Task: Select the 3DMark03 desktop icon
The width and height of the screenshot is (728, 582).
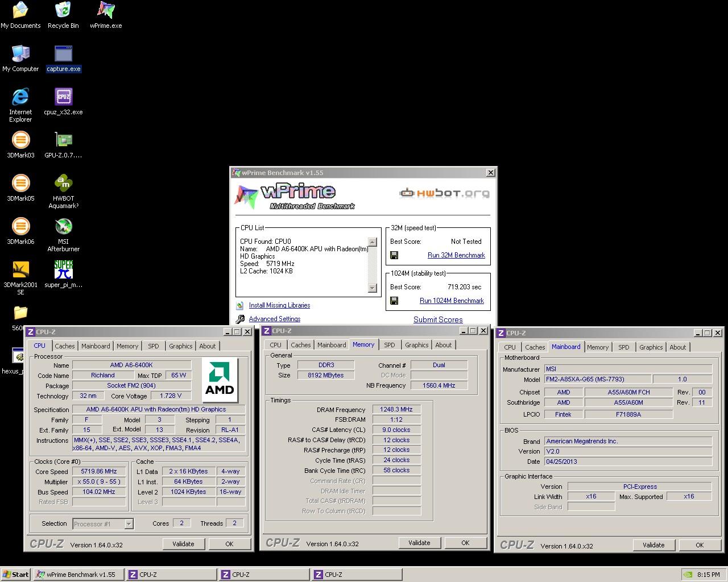Action: 20,145
